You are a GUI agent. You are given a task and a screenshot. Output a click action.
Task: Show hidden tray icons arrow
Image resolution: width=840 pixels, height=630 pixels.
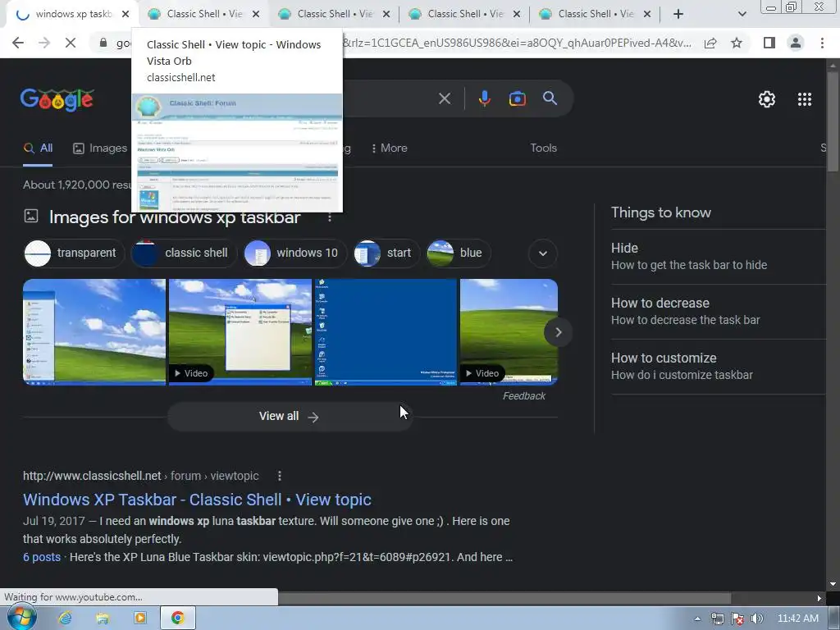pos(697,619)
